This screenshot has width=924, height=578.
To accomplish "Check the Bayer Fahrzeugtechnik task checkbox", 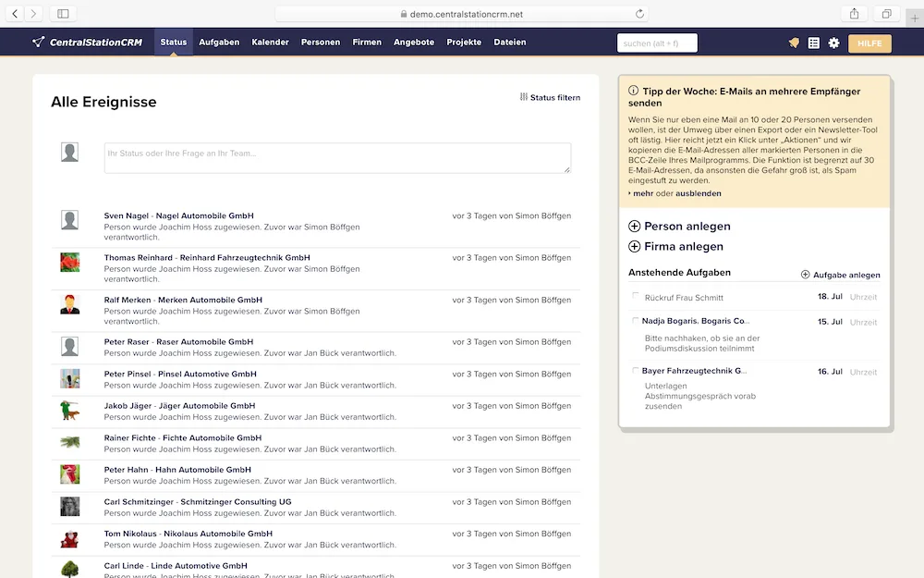I will (636, 371).
